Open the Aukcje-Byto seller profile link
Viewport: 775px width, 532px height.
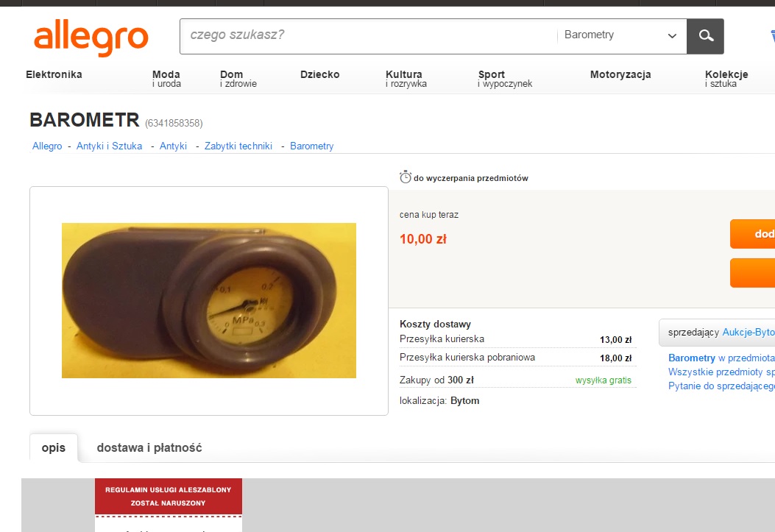tap(749, 333)
